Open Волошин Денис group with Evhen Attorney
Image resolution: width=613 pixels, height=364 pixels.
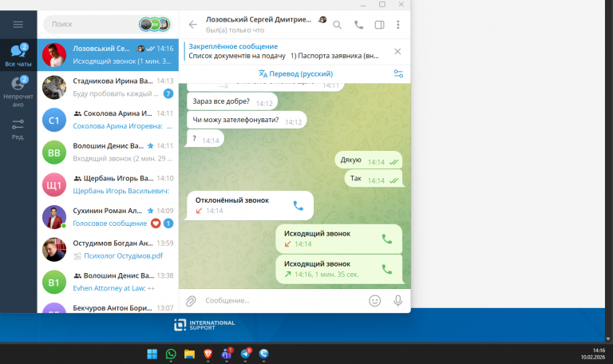click(108, 282)
